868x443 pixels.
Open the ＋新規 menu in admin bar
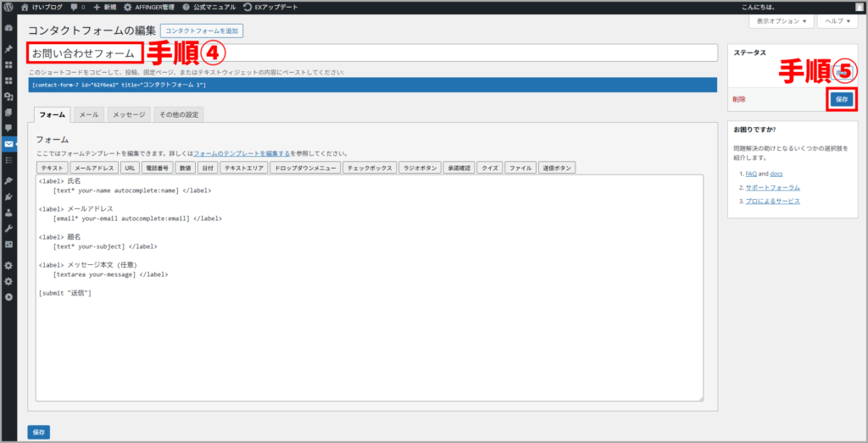tap(103, 7)
